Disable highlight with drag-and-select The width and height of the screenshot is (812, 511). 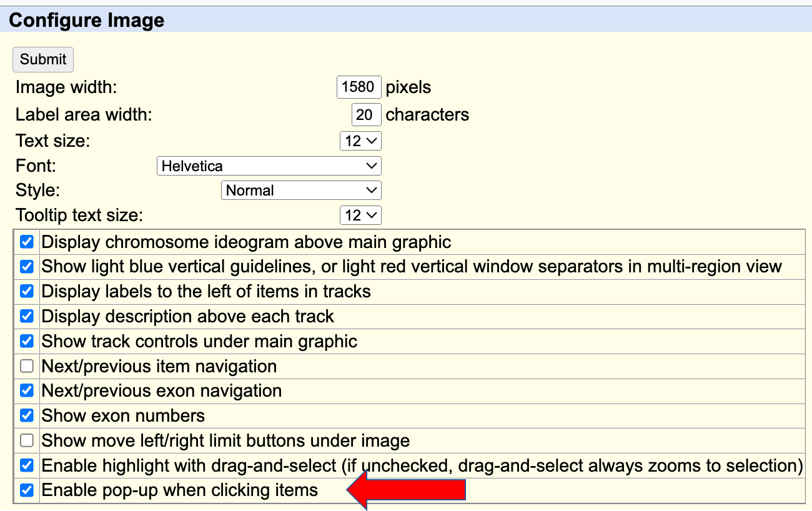tap(26, 465)
